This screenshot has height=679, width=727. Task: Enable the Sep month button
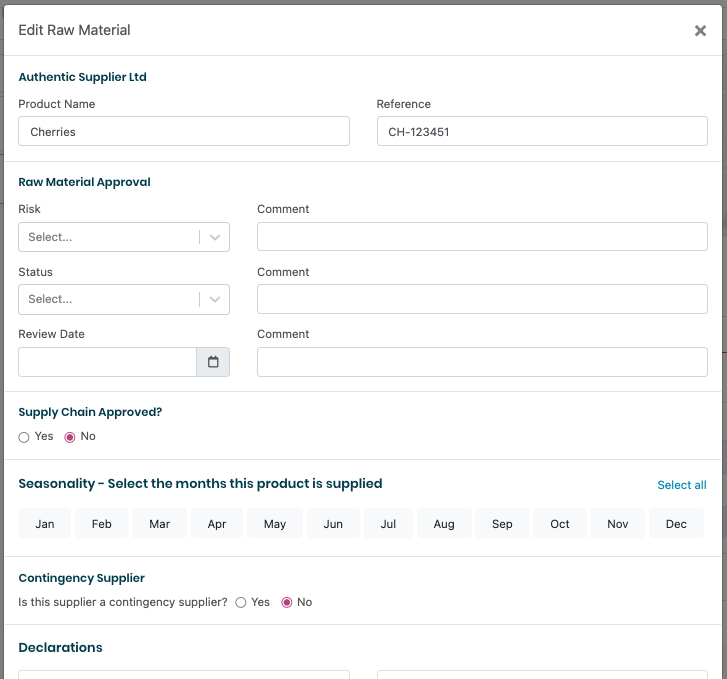coord(502,524)
